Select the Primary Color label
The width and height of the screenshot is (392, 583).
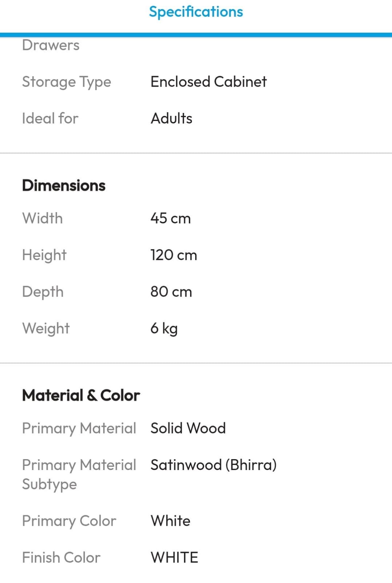(69, 521)
